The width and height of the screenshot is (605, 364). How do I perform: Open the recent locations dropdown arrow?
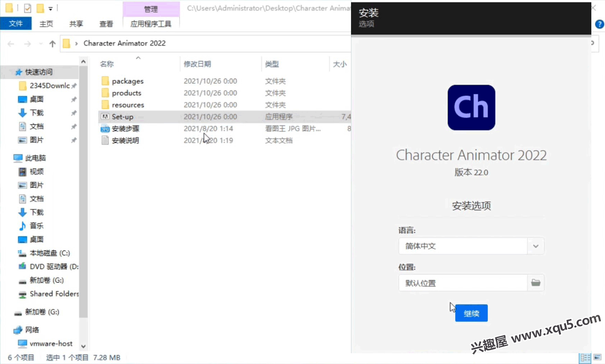point(41,44)
